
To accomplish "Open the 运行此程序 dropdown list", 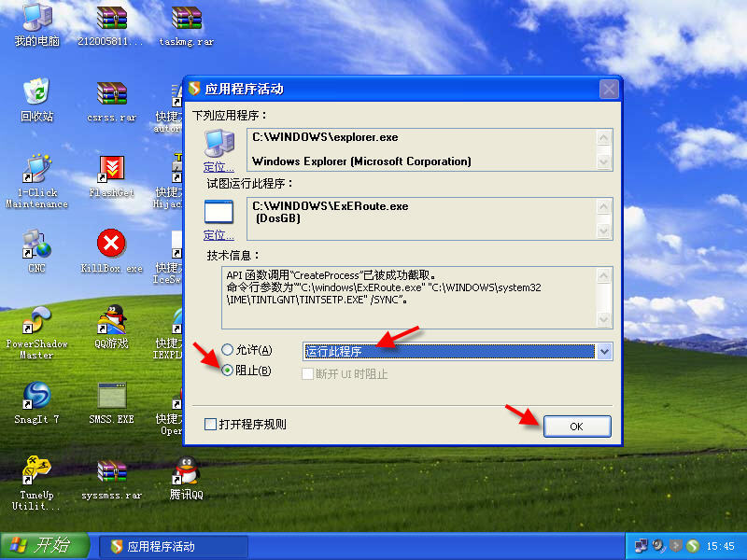I will tap(604, 352).
